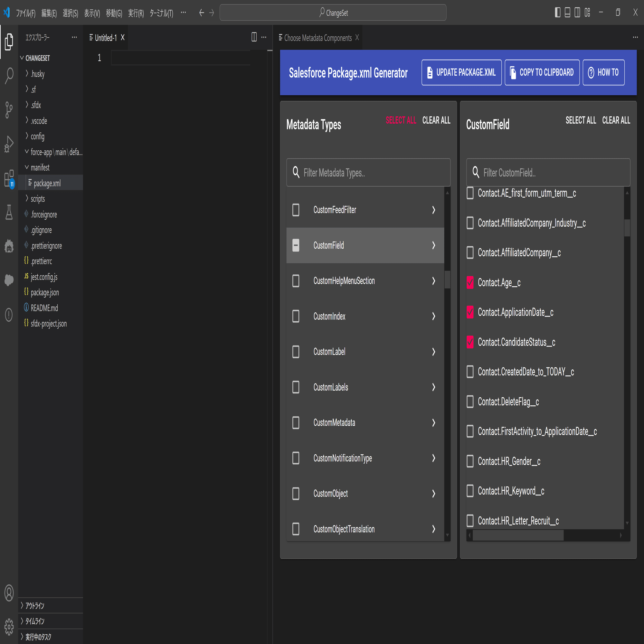Click the split editor icon beside Untitled-1
The height and width of the screenshot is (644, 644).
tap(254, 37)
